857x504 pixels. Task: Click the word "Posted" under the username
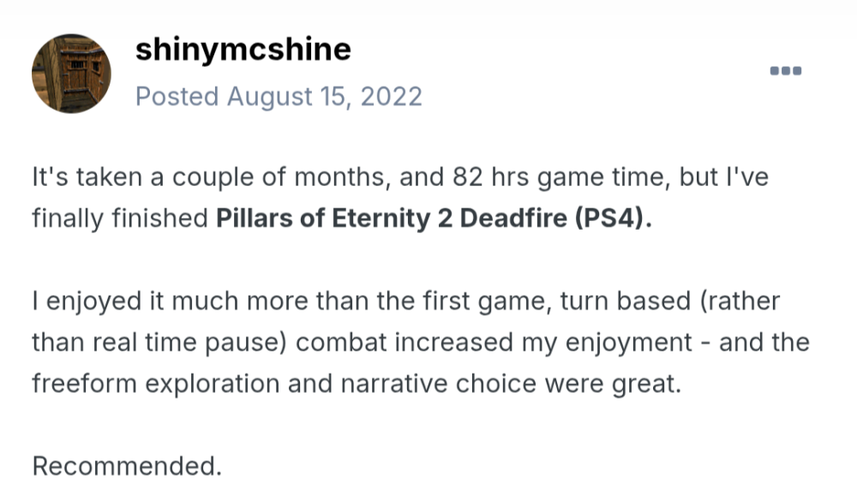177,96
